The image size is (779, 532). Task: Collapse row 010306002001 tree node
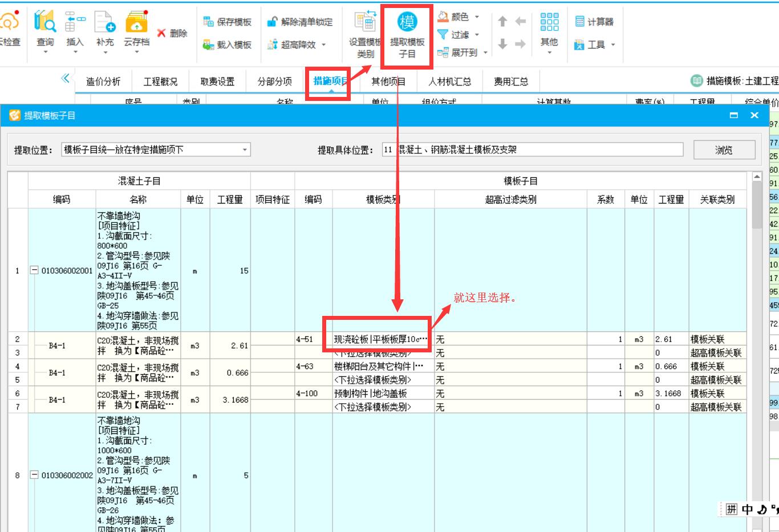click(x=34, y=270)
